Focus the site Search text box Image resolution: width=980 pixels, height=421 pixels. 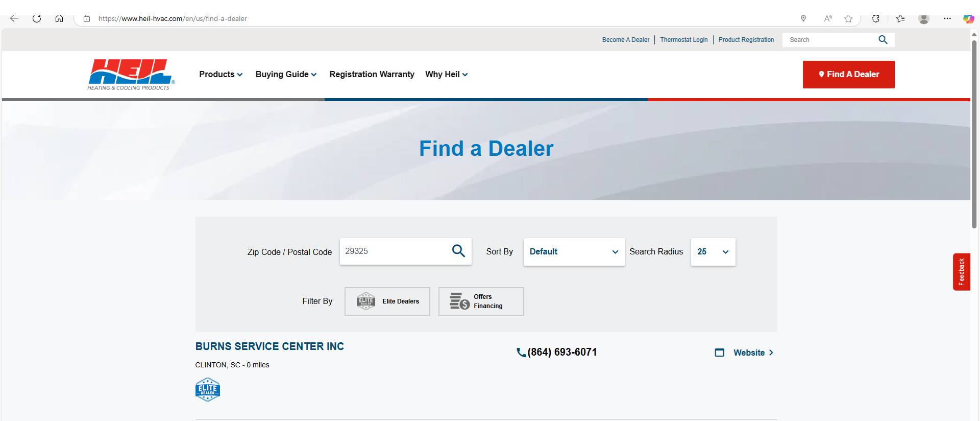point(830,40)
